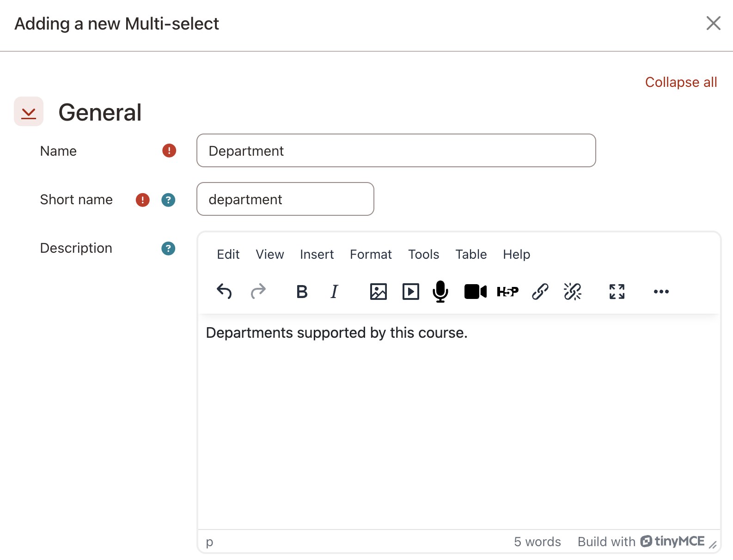The height and width of the screenshot is (560, 733).
Task: Open the editor Help menu
Action: pyautogui.click(x=516, y=255)
